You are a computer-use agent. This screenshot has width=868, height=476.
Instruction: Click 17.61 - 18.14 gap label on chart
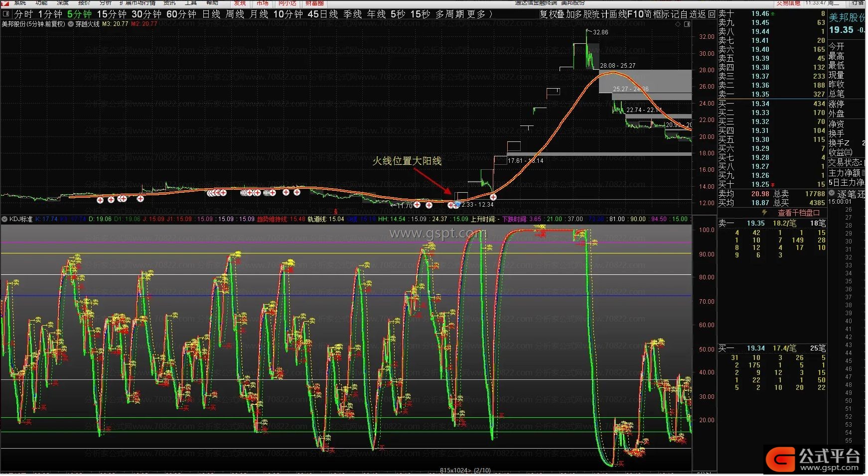[526, 161]
